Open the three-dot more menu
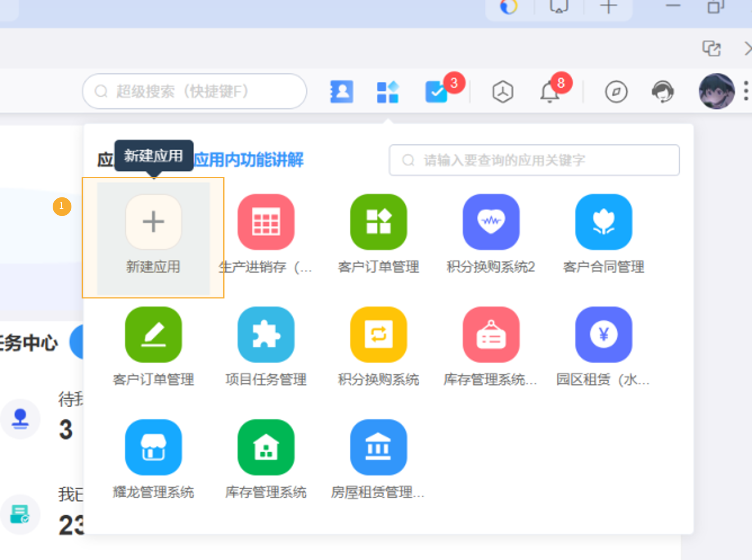Screen dimensions: 752x560 point(746,91)
